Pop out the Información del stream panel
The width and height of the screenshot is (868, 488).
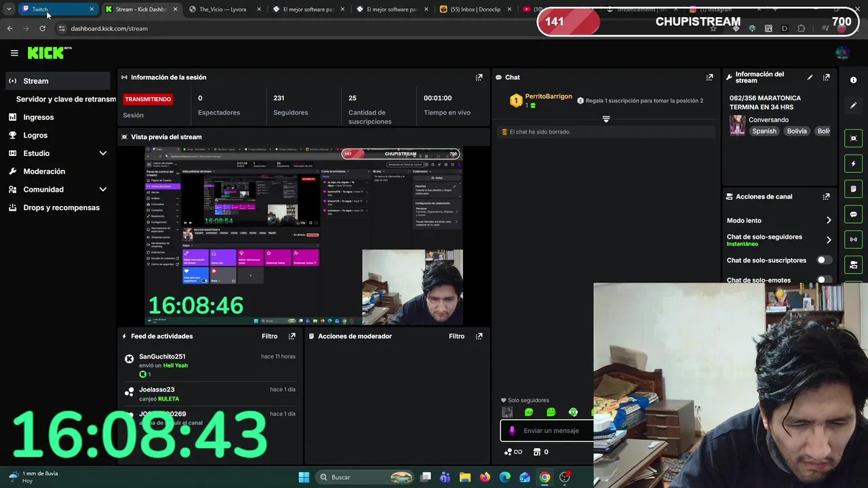826,77
